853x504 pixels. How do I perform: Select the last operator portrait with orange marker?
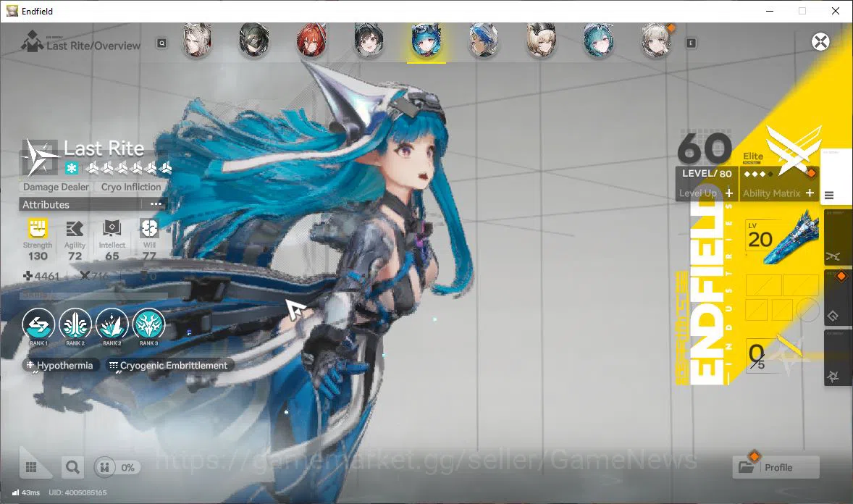click(656, 41)
